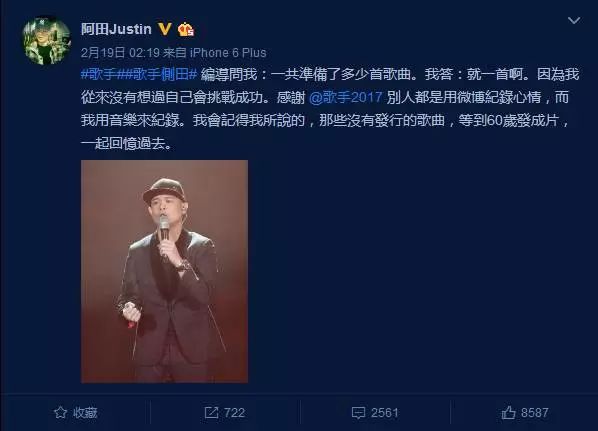
Task: Click the 阿田Justin profile avatar
Action: [x=47, y=41]
